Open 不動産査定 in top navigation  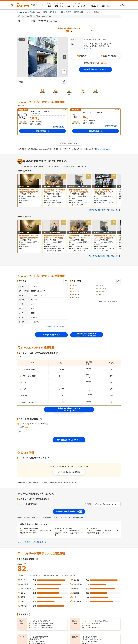pos(94,6)
